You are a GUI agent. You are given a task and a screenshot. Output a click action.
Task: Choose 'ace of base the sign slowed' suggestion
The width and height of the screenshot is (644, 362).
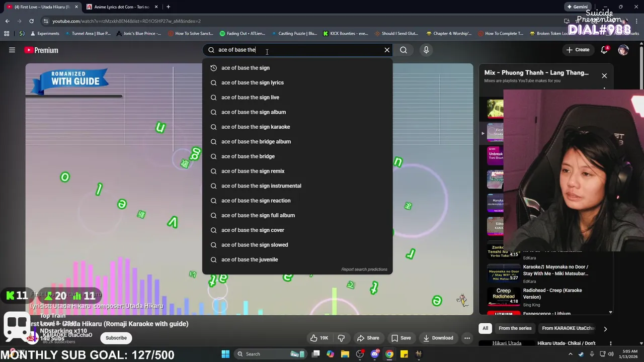(x=297, y=245)
